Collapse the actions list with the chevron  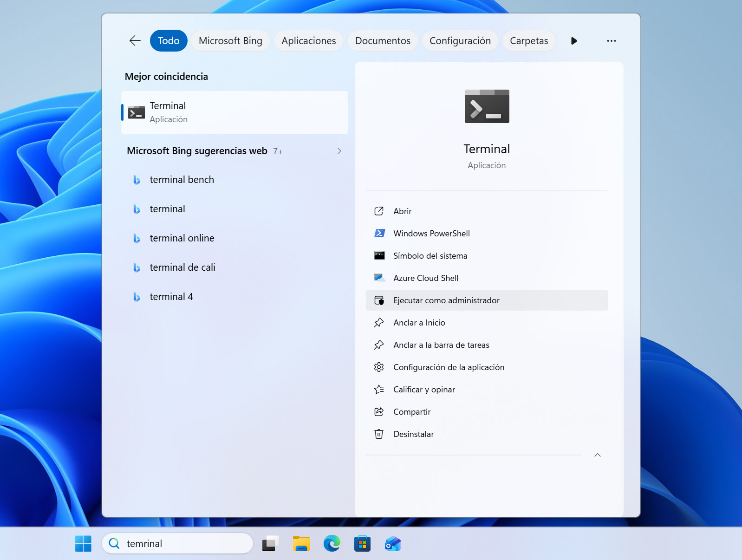(x=598, y=455)
